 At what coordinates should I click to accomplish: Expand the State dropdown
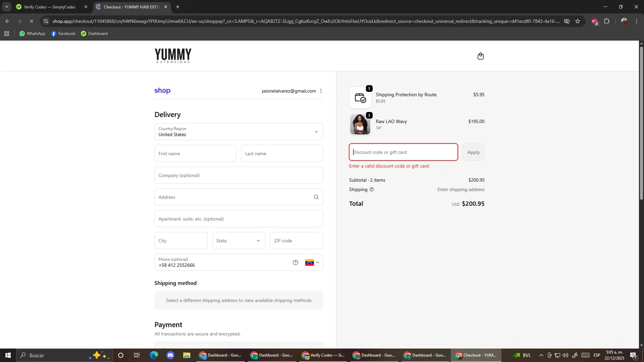(x=239, y=241)
